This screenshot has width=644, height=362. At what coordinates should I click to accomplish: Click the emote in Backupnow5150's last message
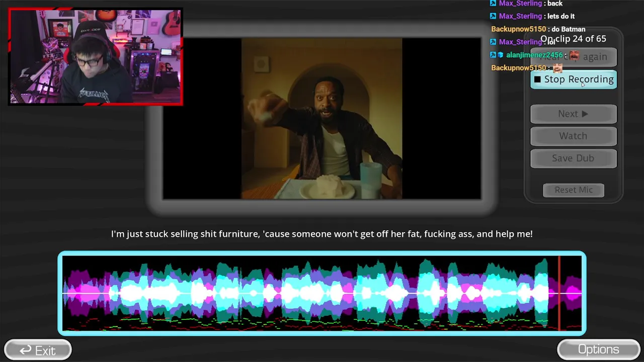[557, 67]
